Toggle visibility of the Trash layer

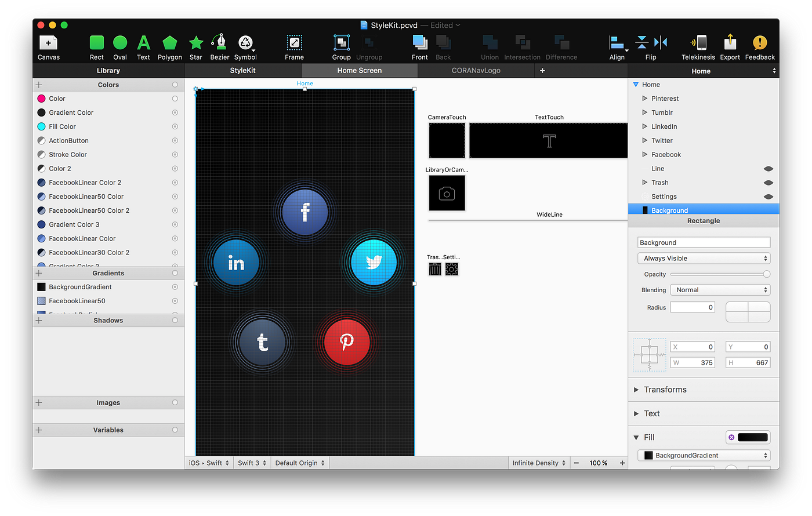(768, 182)
